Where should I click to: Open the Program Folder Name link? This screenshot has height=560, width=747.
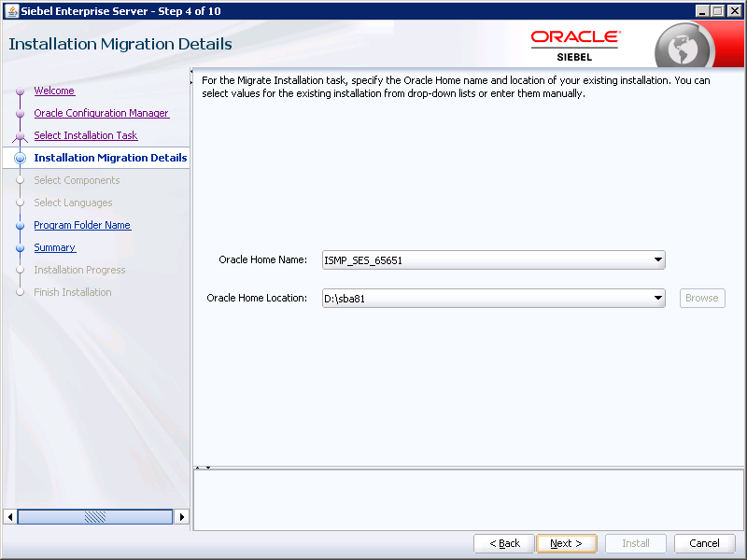pos(82,225)
